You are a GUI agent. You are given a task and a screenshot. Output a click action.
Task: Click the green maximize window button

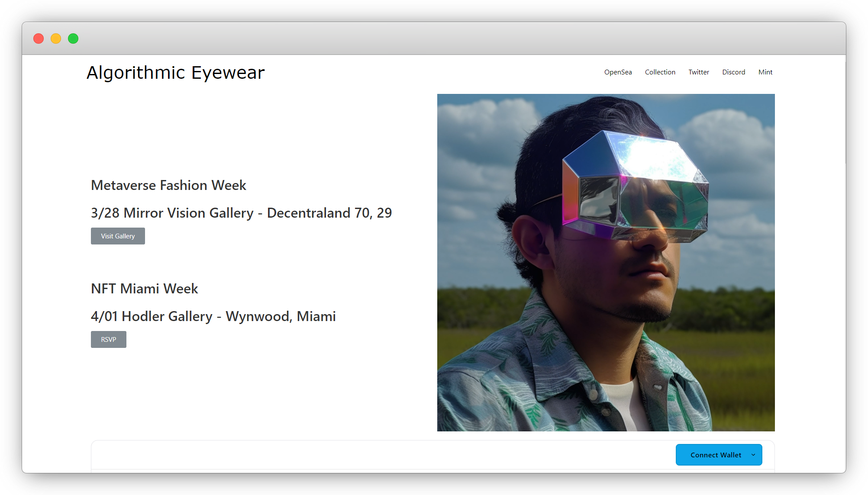click(x=73, y=39)
